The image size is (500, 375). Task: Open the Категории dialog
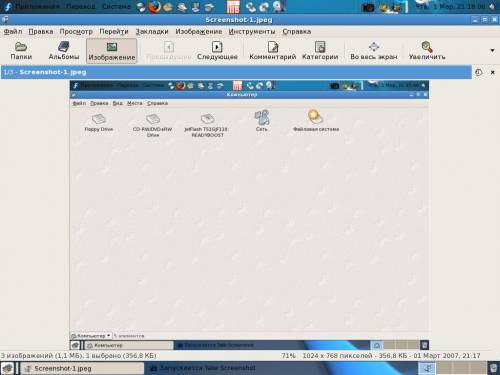(x=320, y=51)
